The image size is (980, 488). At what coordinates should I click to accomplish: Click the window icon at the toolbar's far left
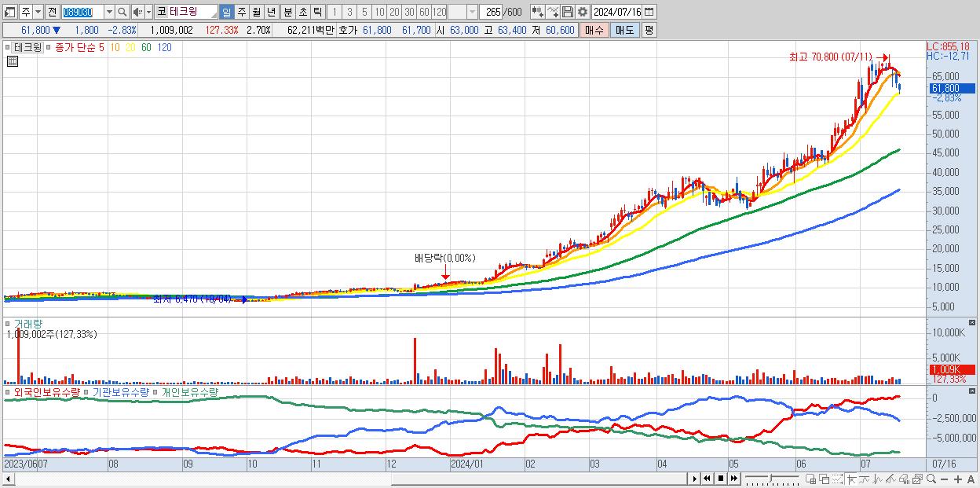pyautogui.click(x=10, y=12)
